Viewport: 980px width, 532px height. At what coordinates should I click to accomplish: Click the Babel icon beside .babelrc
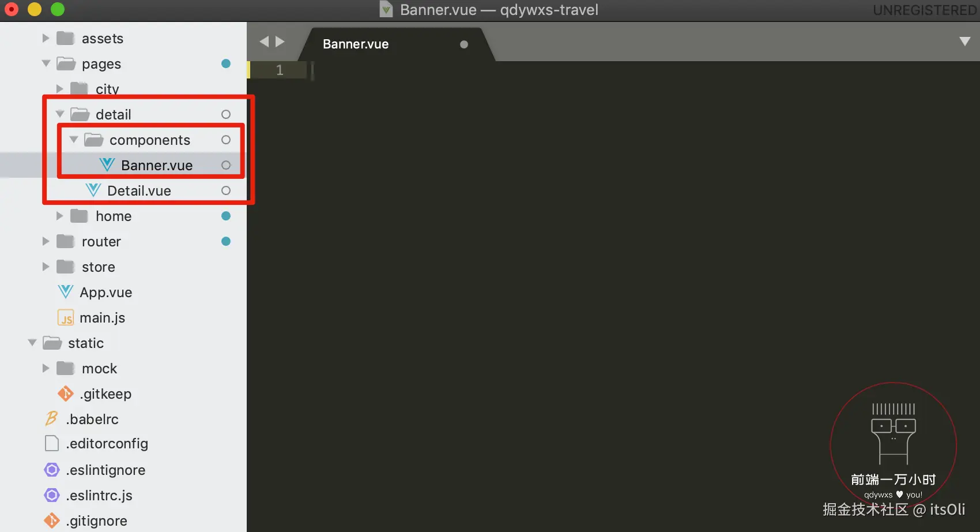coord(52,419)
